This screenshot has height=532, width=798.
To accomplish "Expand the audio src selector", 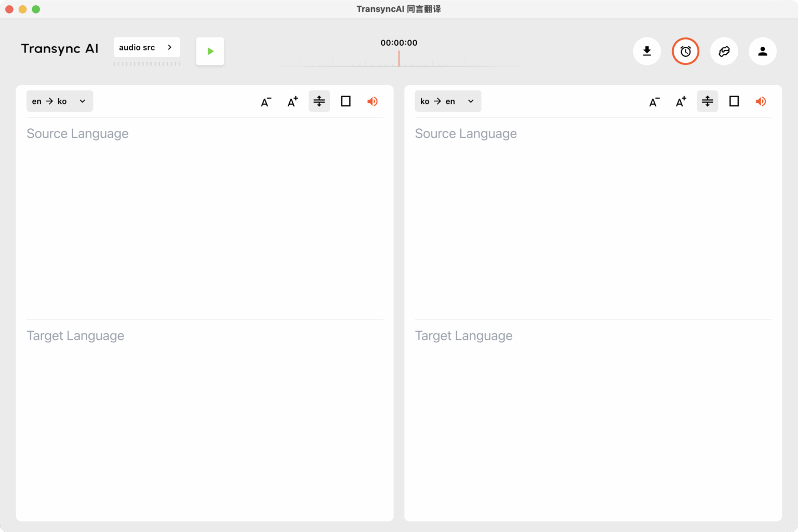I will 147,47.
